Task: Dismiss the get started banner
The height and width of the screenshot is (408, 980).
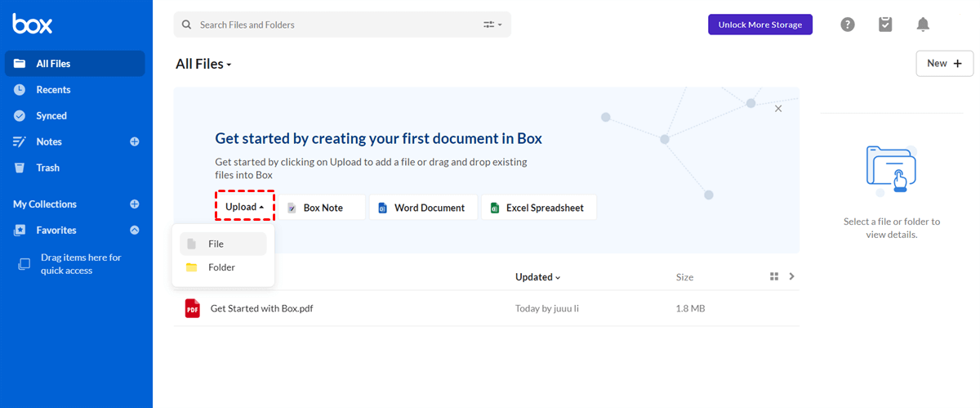Action: tap(778, 108)
